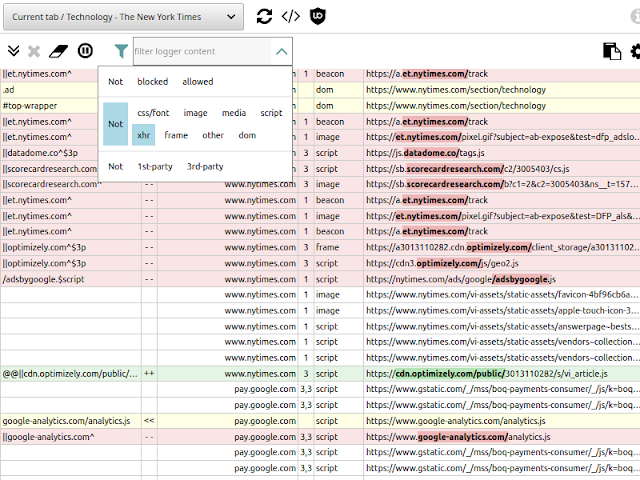
Task: Open the apple-touch-icon image URL
Action: (502, 311)
